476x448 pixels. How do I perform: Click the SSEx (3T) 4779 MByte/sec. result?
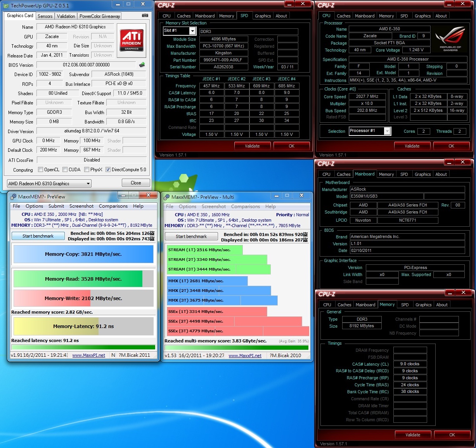click(x=238, y=331)
